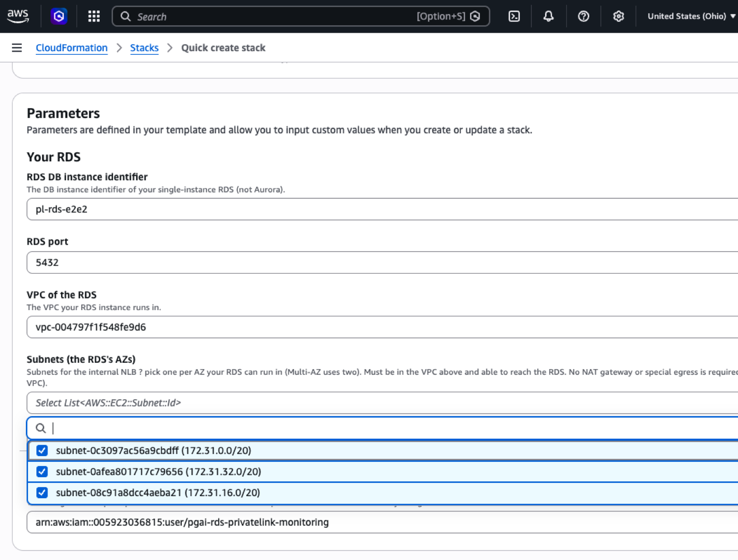Open the notifications bell
Viewport: 738px width, 560px height.
(548, 16)
